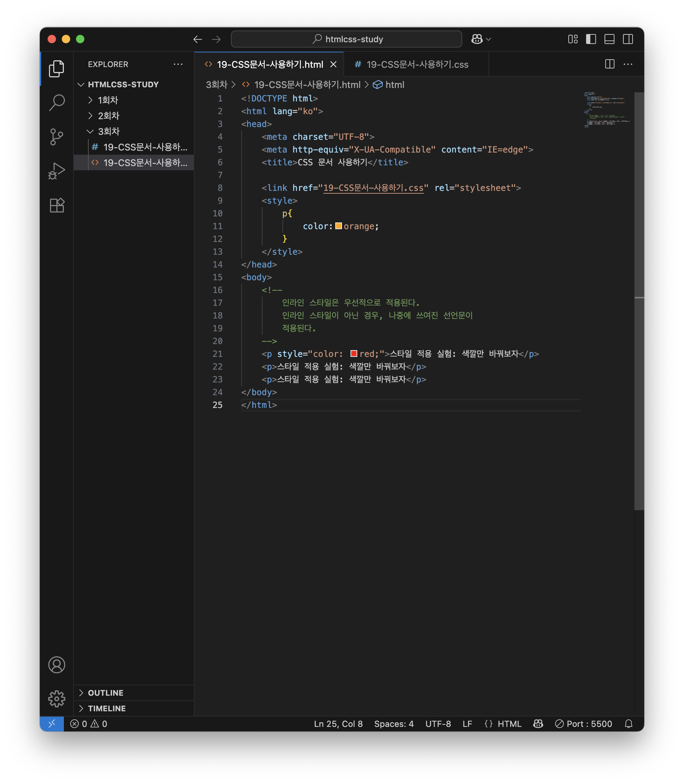Click Port : 5500 Live Server button

(584, 724)
